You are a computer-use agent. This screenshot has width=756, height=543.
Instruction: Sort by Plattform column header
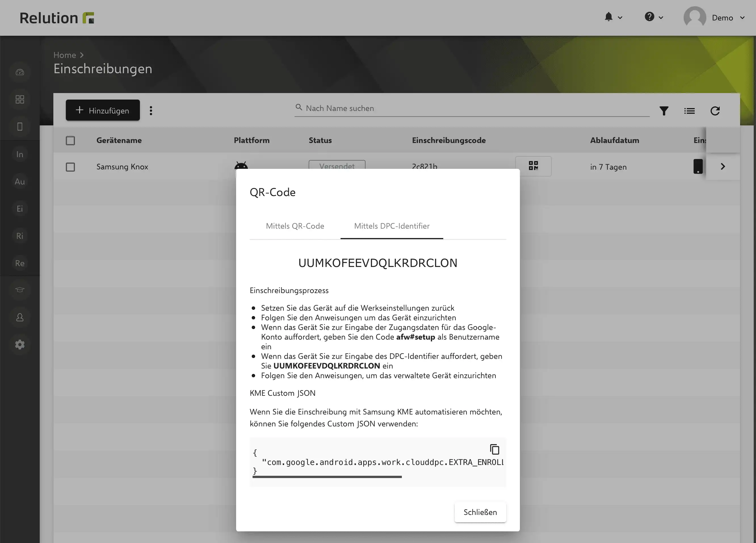[252, 140]
